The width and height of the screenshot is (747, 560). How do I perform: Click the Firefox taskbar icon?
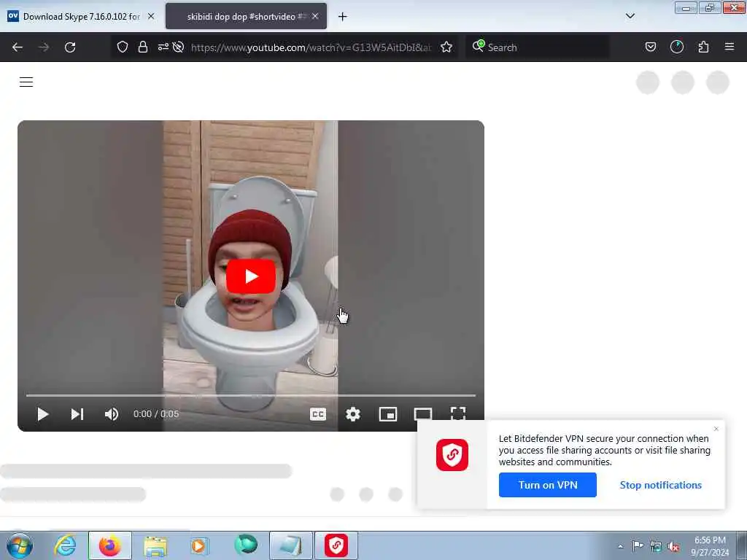click(x=110, y=545)
